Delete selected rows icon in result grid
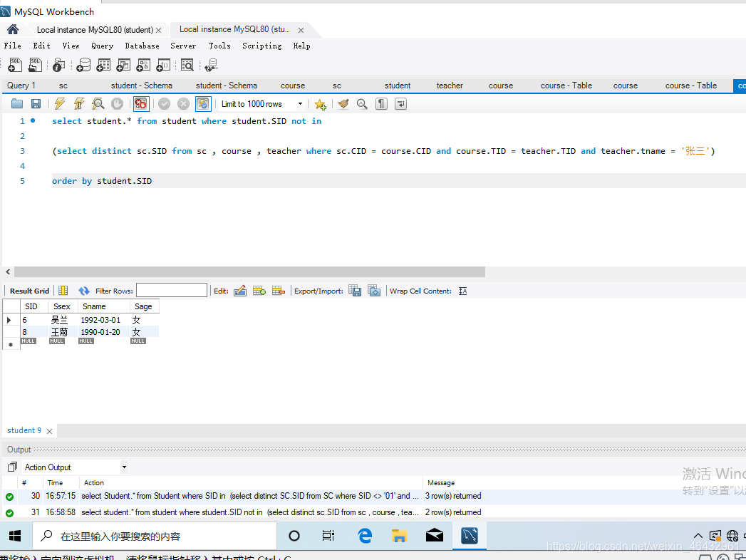Screen dimensions: 746x560 [279, 291]
